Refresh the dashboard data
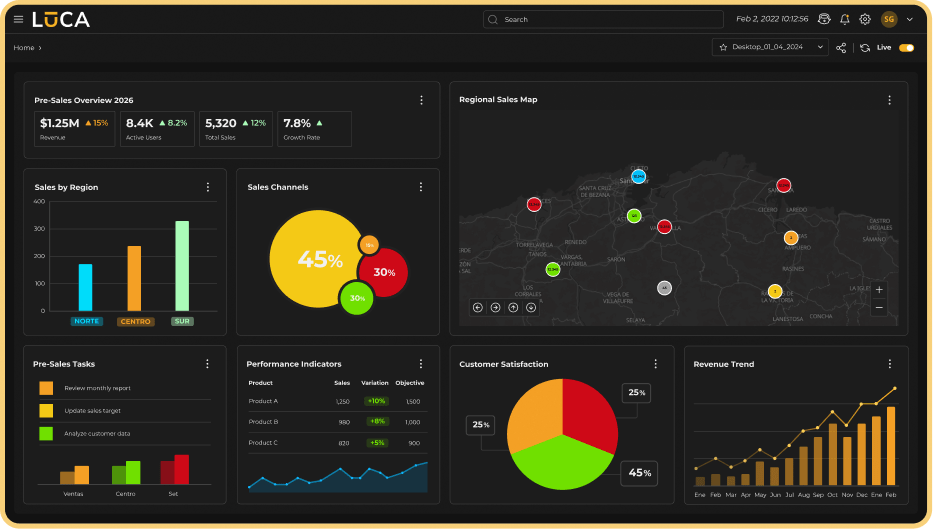 [865, 47]
